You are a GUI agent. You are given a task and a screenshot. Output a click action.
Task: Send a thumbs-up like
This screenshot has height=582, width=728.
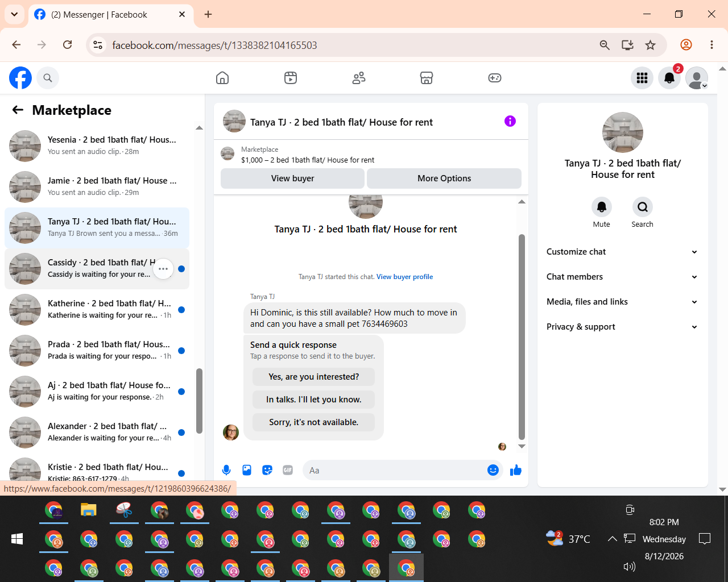(516, 470)
